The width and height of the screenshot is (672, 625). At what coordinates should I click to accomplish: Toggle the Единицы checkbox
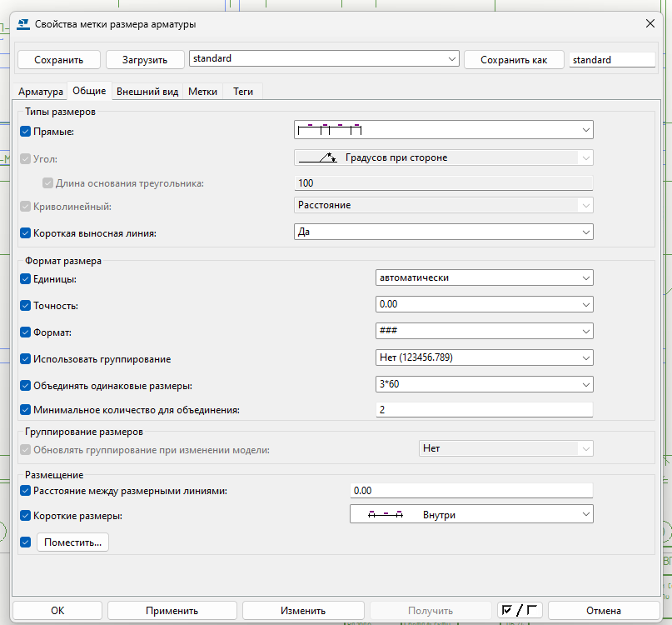point(25,279)
